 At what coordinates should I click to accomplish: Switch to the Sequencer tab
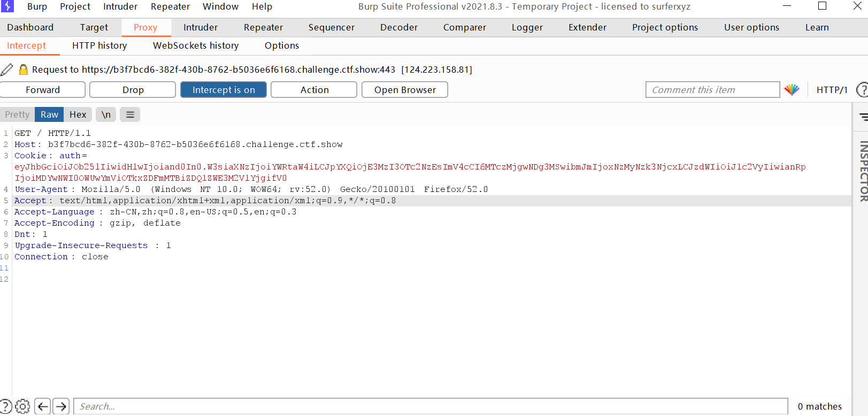pyautogui.click(x=332, y=27)
